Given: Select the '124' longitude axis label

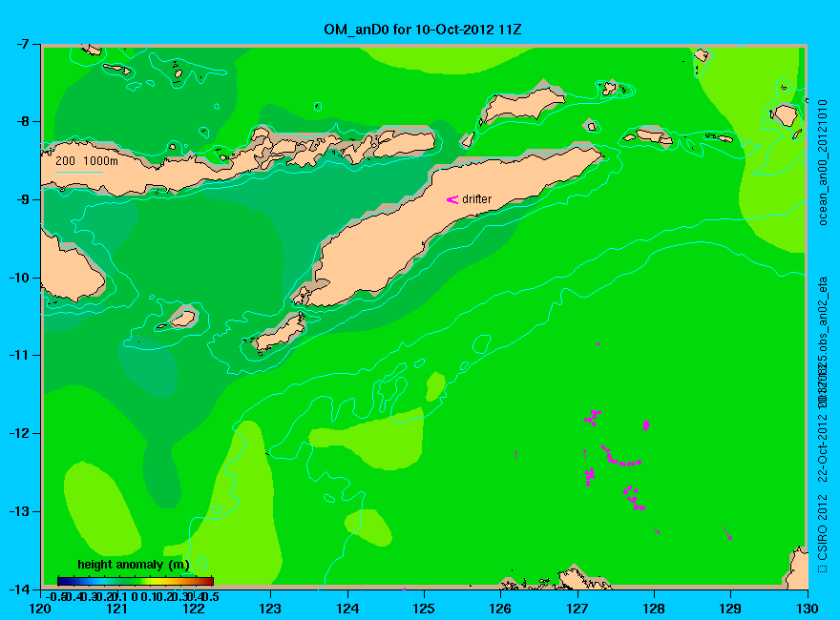Looking at the screenshot, I should [x=347, y=609].
